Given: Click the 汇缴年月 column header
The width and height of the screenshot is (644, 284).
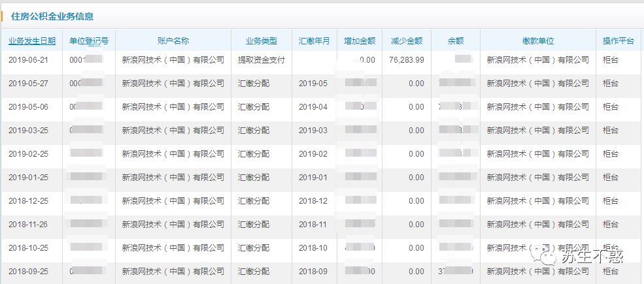Looking at the screenshot, I should point(314,41).
